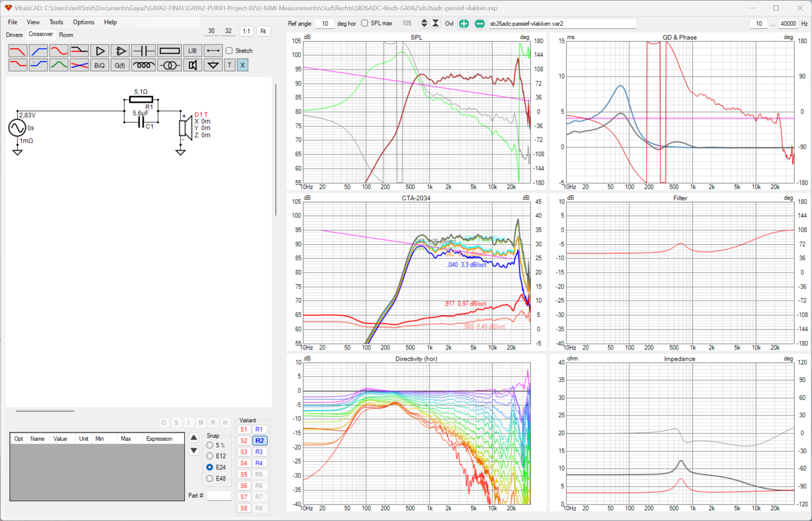Toggle the SPL max checkbox
The image size is (812, 521).
pyautogui.click(x=364, y=23)
